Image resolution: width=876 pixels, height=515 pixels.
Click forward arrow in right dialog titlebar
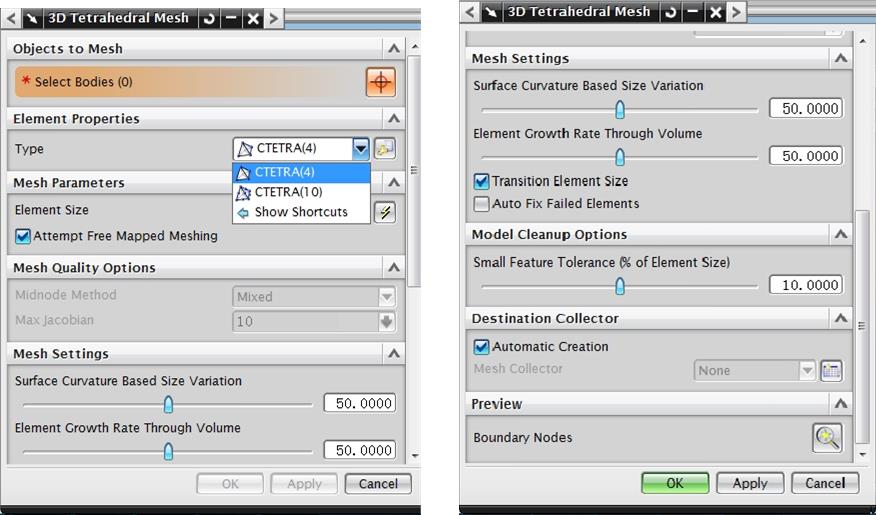(736, 12)
